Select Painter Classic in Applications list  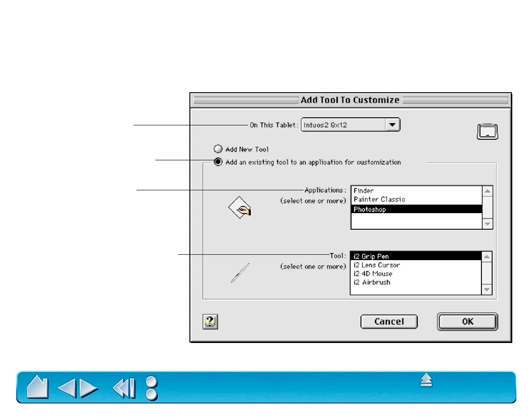[416, 200]
